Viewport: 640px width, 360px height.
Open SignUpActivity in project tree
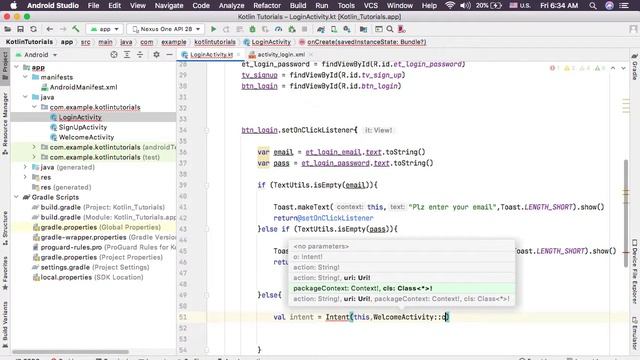[82, 127]
